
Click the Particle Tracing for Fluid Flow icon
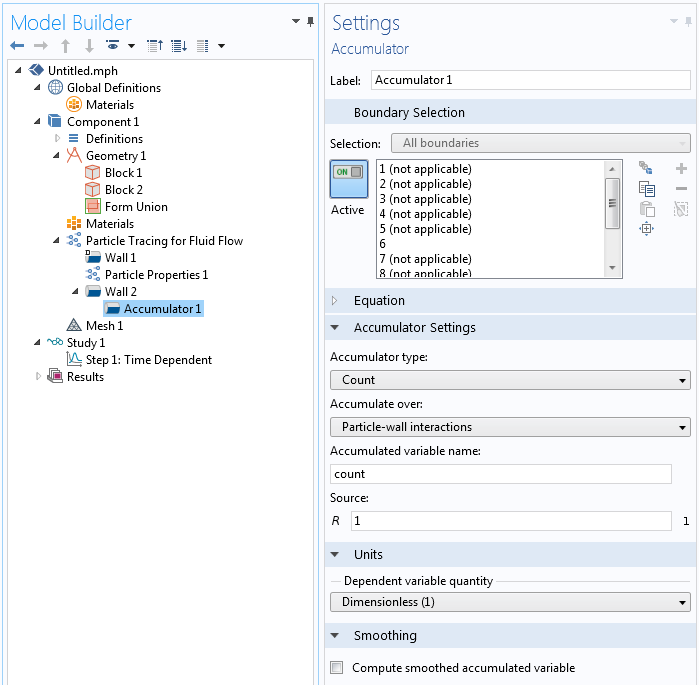pos(74,240)
